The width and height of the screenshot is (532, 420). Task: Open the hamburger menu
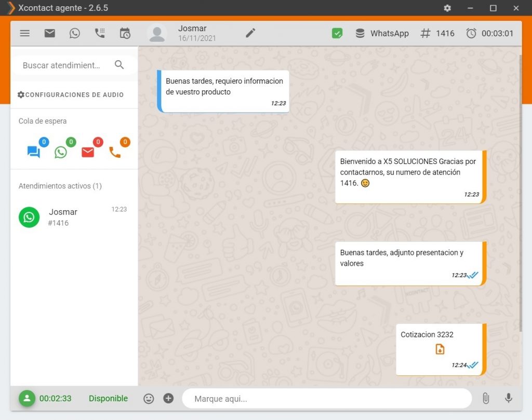pyautogui.click(x=25, y=33)
